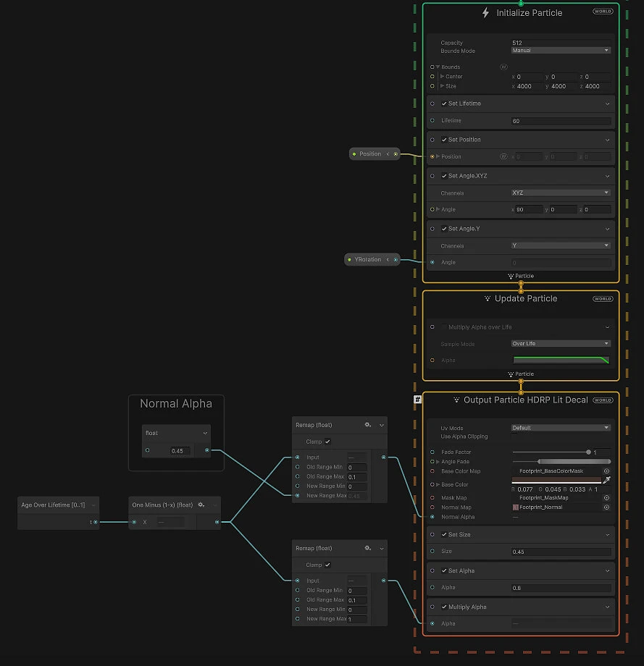Click output port of One Minus node
Screen dimensions: 644x666
217,522
